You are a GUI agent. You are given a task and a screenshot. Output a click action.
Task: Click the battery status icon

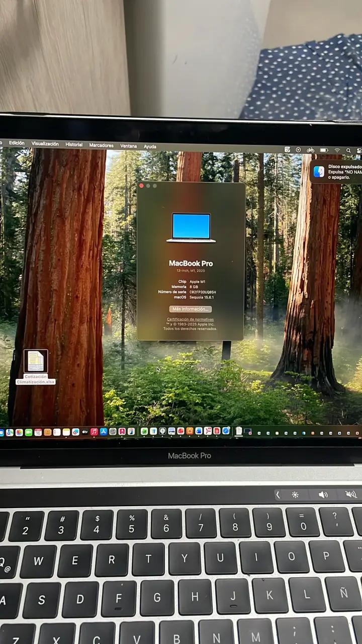(324, 150)
